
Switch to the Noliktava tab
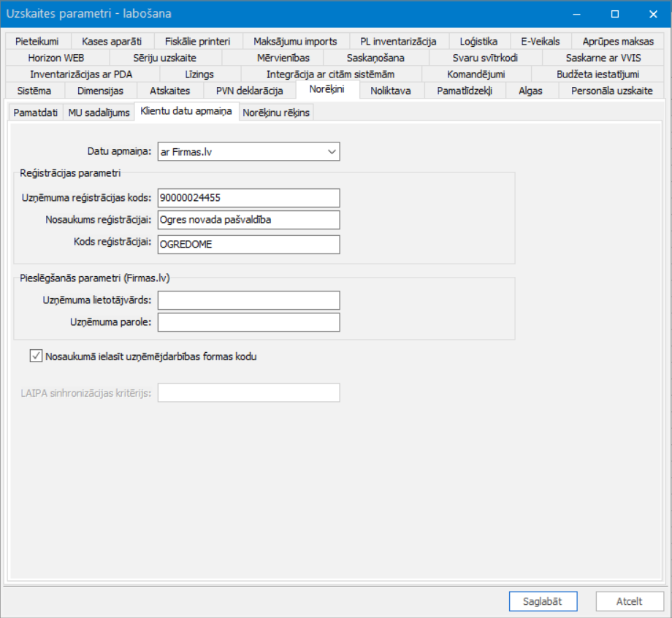[x=391, y=91]
